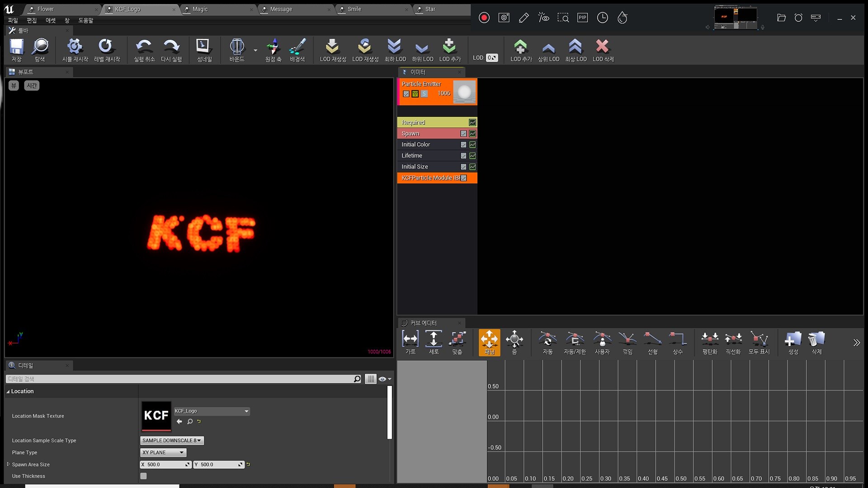Image resolution: width=868 pixels, height=488 pixels.
Task: Open the 편집 menu
Action: (x=32, y=20)
